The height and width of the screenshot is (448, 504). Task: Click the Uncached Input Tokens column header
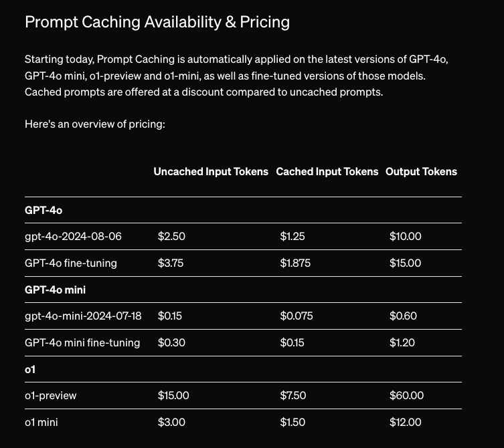click(211, 172)
